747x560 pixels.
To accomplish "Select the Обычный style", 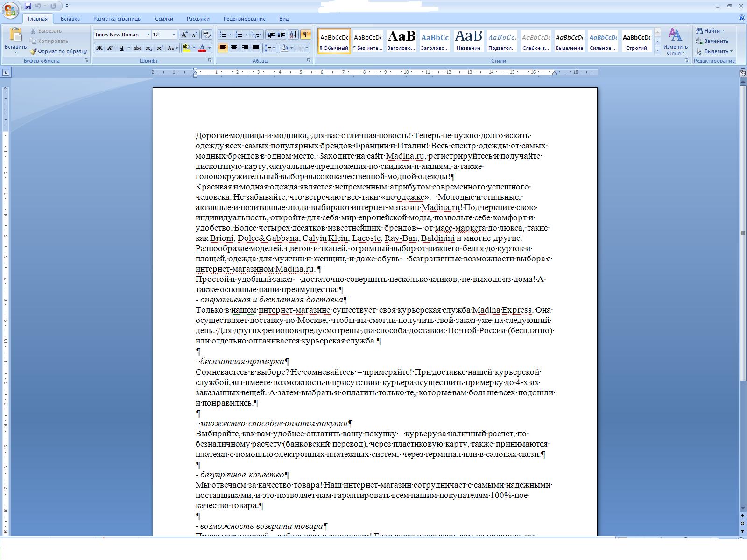I will point(334,41).
